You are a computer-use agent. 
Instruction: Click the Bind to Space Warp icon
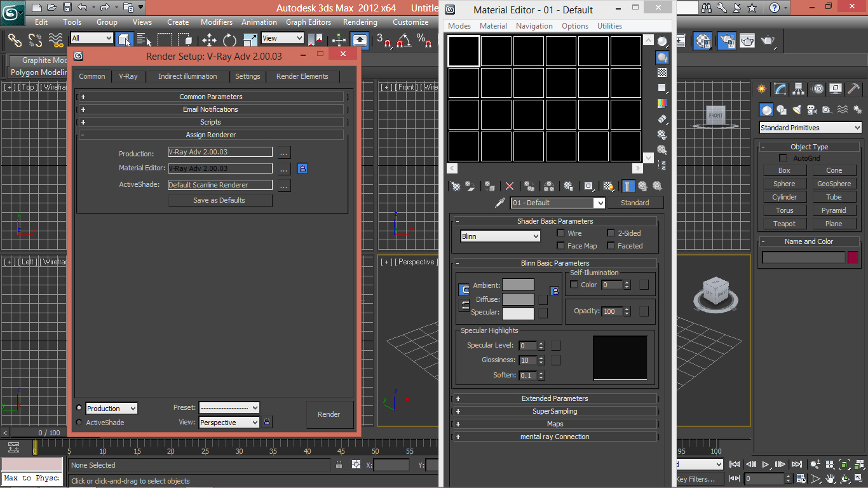click(56, 40)
